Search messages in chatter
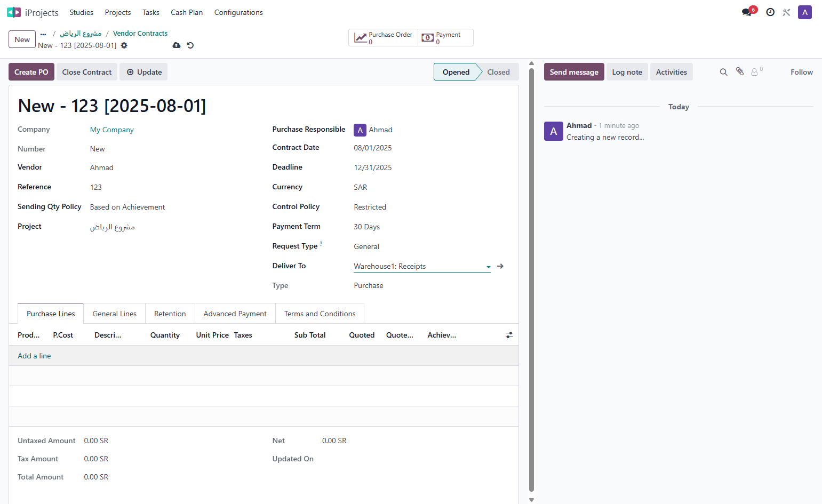The image size is (822, 504). coord(724,72)
